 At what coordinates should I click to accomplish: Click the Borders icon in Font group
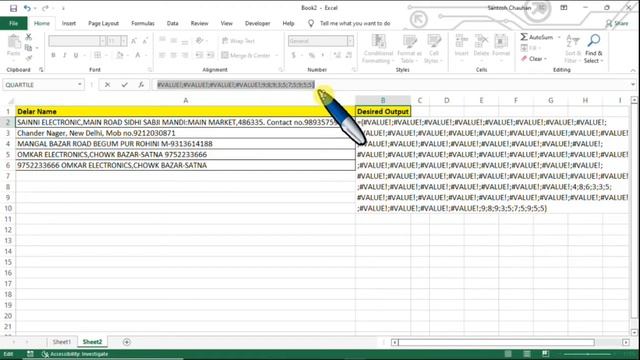pyautogui.click(x=97, y=55)
